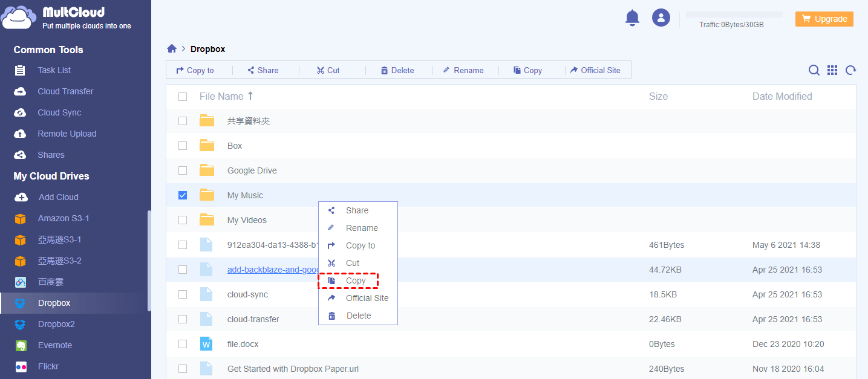Choose Official Site in the context menu
Image resolution: width=868 pixels, height=379 pixels.
point(357,298)
